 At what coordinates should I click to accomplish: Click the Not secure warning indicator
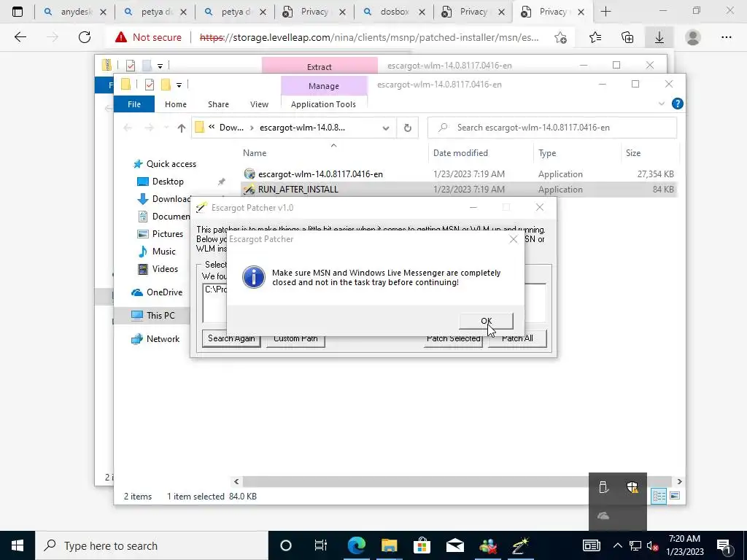(148, 37)
